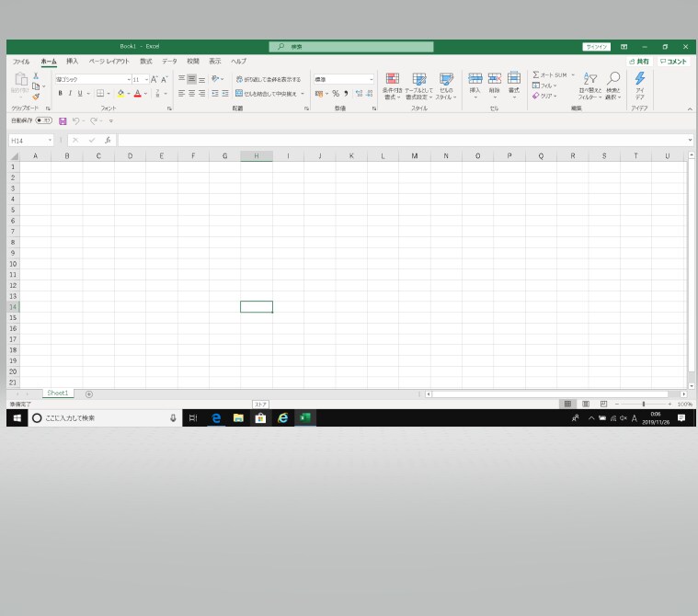Increase font size with larger A icon
Image resolution: width=698 pixels, height=616 pixels.
tap(154, 79)
